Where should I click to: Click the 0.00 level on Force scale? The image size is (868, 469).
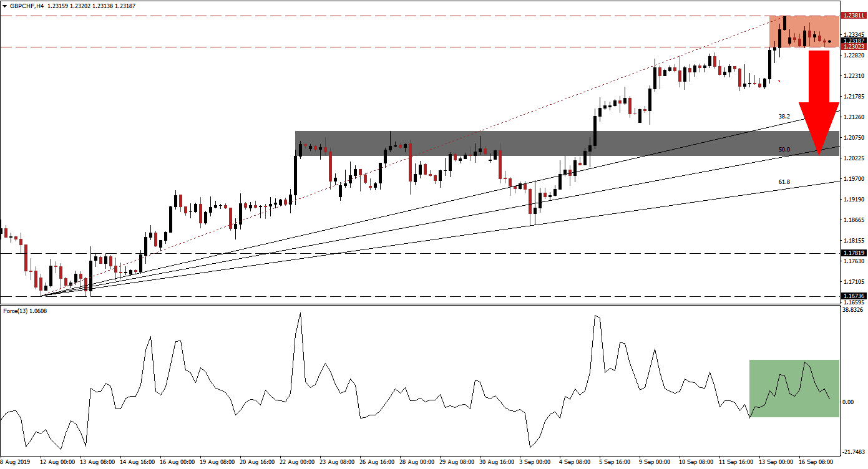click(849, 402)
